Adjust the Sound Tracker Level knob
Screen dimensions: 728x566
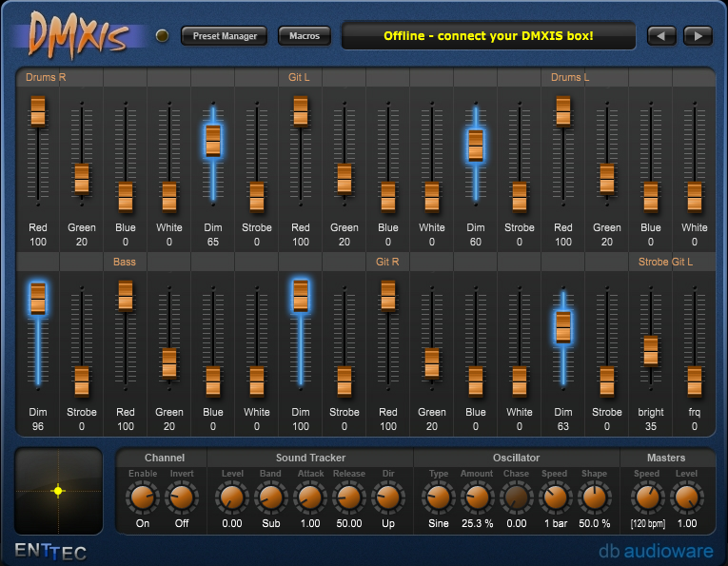231,498
